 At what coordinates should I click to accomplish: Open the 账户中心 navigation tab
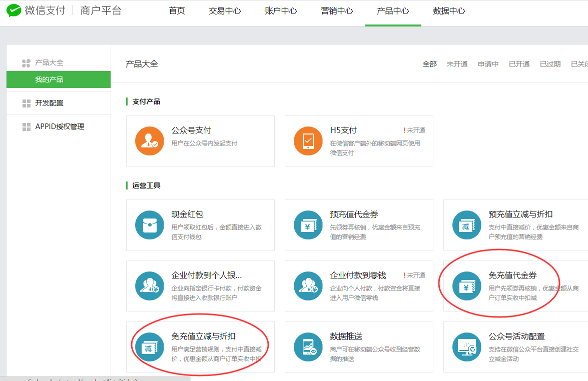[281, 11]
